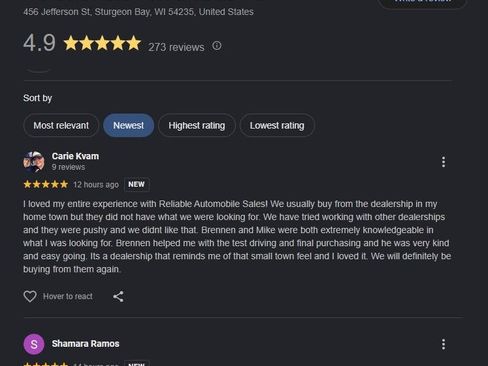Viewport: 488px width, 366px height.
Task: Open Carie Kvam's profile name link
Action: coord(75,156)
